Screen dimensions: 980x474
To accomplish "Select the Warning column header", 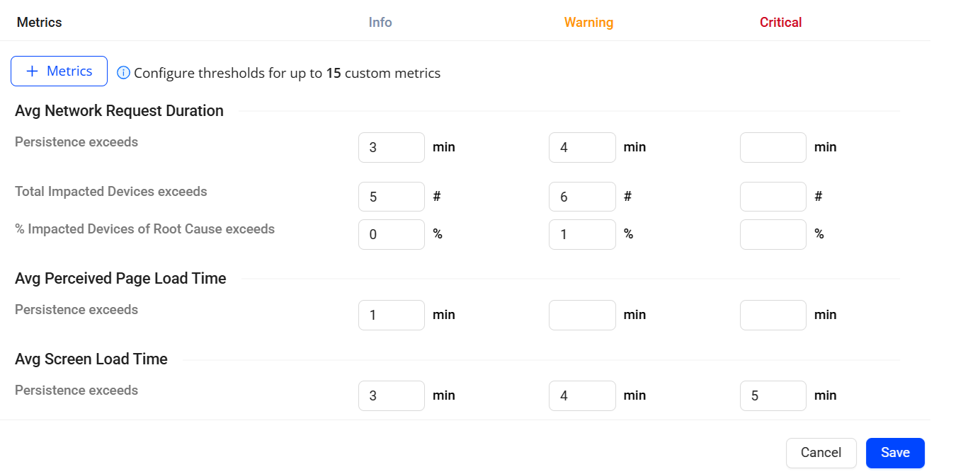I will pyautogui.click(x=588, y=23).
